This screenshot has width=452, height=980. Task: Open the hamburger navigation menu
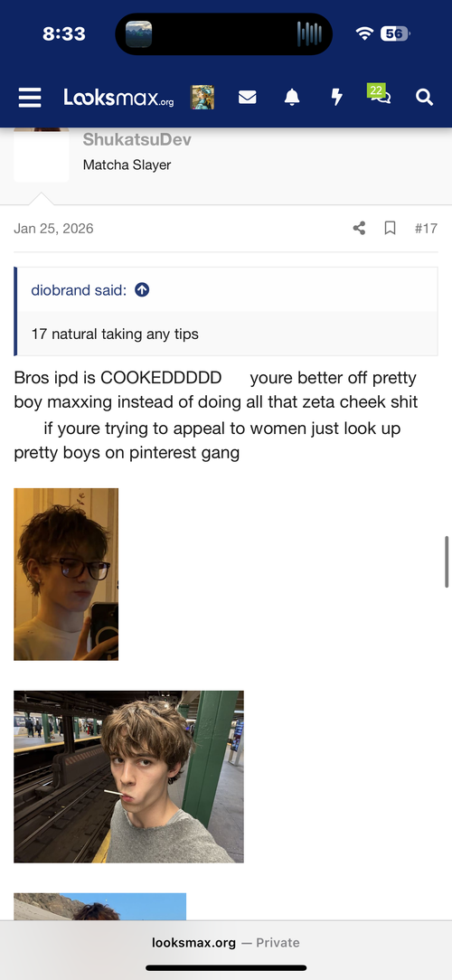30,98
